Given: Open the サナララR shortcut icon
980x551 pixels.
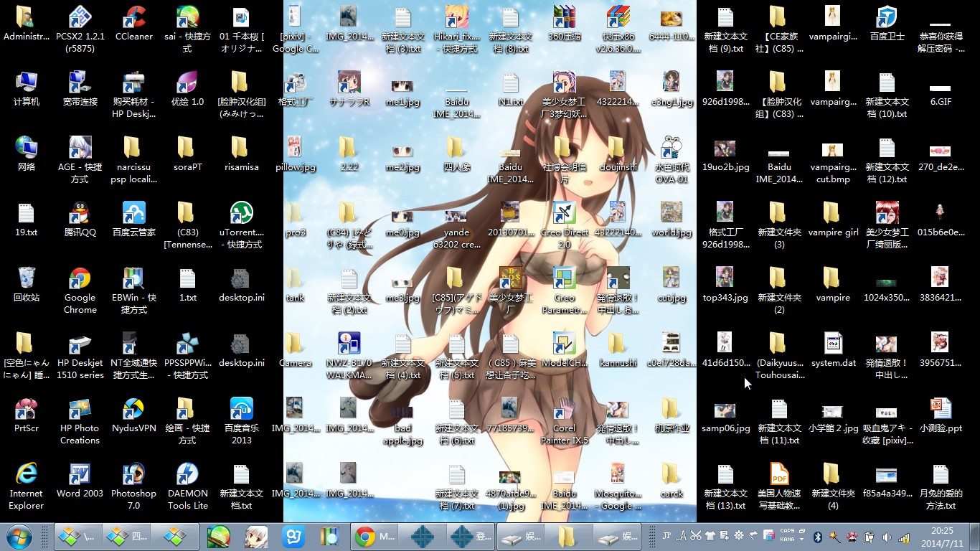Looking at the screenshot, I should coord(349,82).
